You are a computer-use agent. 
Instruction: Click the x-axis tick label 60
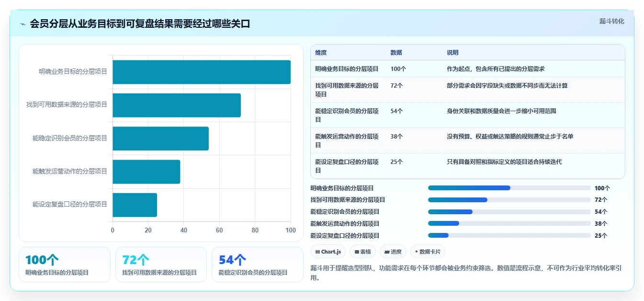click(219, 230)
